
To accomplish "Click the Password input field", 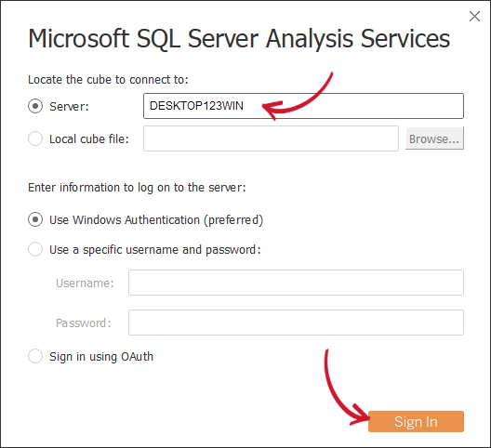I will (296, 323).
